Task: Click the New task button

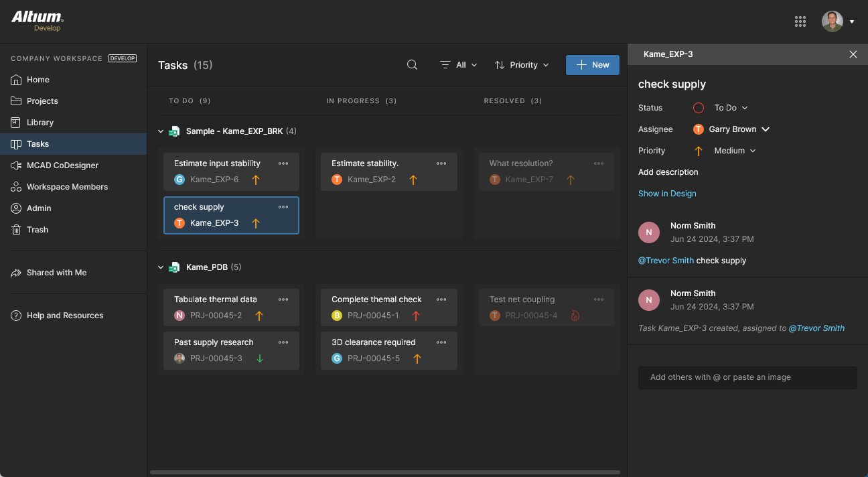Action: coord(592,65)
